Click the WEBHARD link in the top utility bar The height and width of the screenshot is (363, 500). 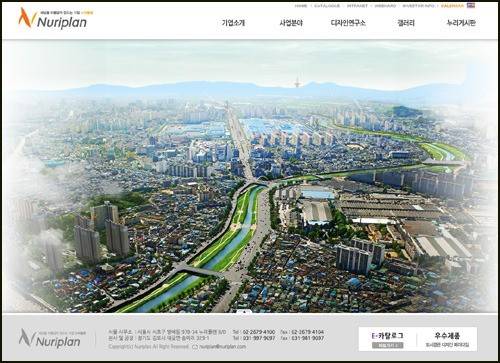coord(385,6)
